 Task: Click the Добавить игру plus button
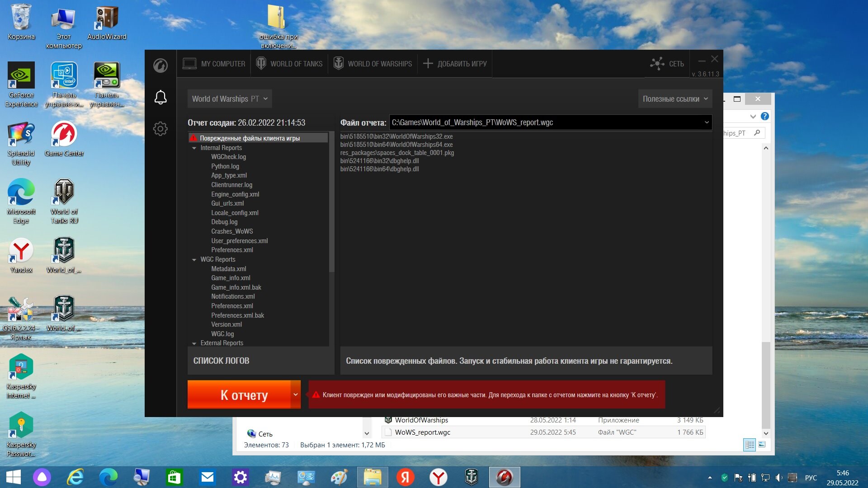pyautogui.click(x=455, y=64)
